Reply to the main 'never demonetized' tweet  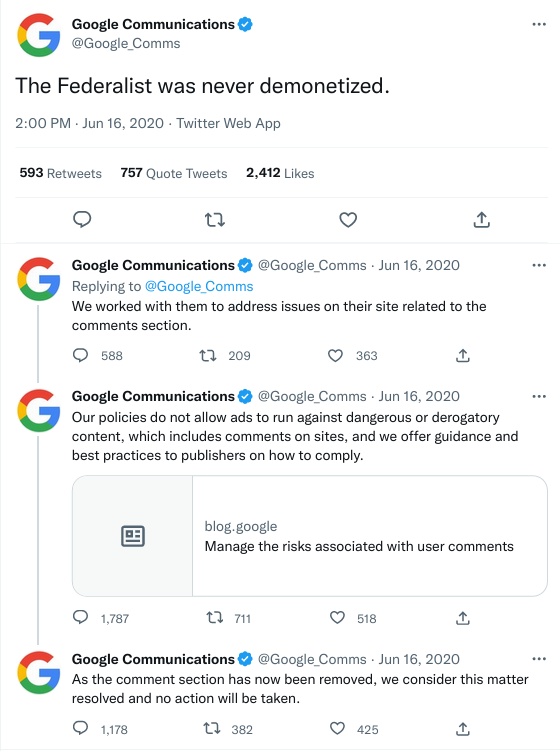pos(82,220)
